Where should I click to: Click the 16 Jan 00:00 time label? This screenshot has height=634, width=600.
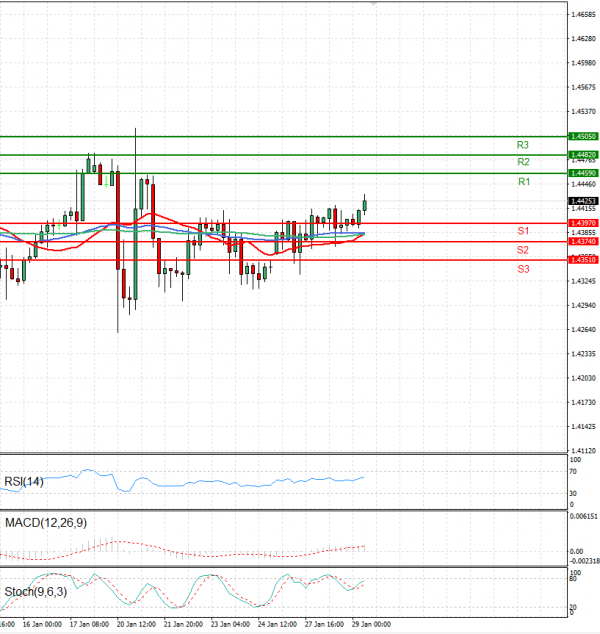point(42,624)
